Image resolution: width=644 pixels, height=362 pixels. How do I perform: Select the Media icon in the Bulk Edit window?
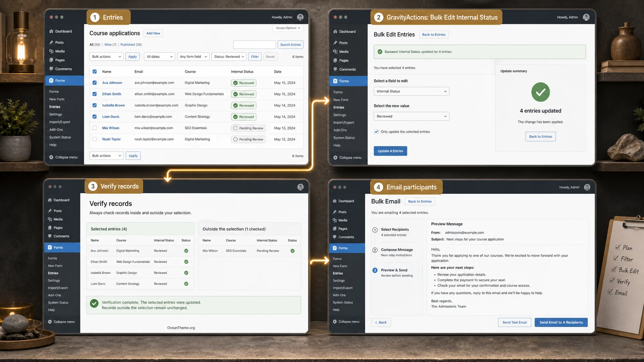point(335,52)
